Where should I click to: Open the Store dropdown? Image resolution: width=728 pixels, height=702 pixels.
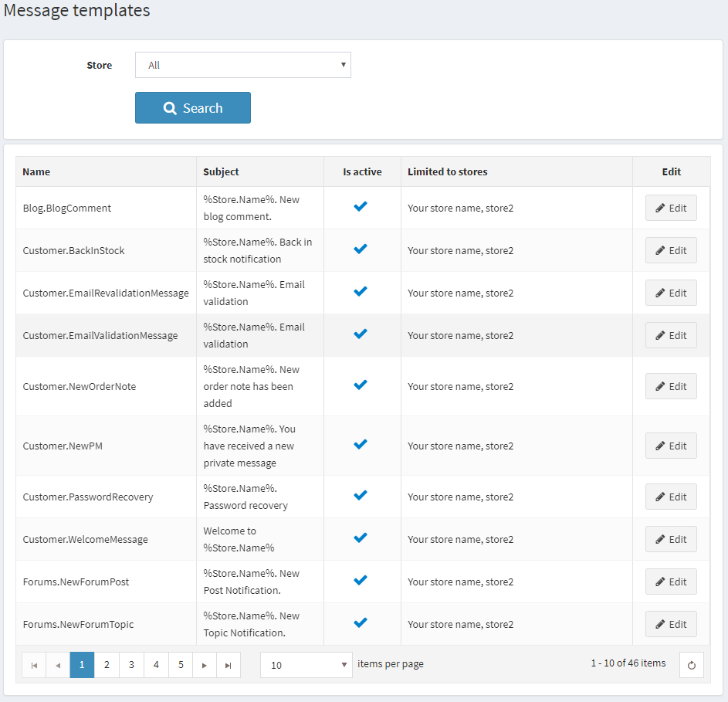click(x=242, y=66)
